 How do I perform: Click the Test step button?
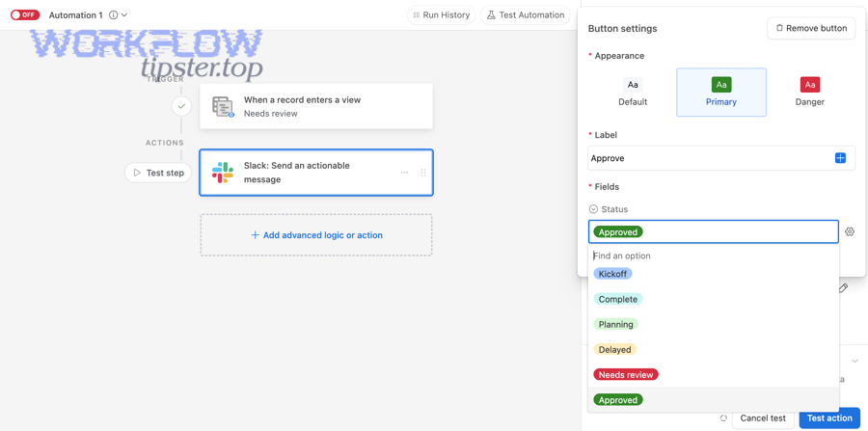tap(158, 173)
